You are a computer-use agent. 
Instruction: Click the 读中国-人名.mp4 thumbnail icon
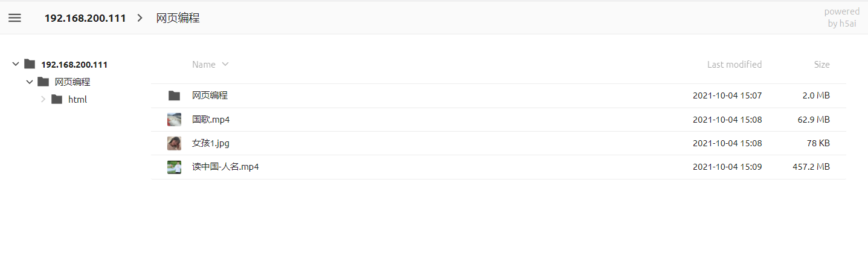coord(174,167)
